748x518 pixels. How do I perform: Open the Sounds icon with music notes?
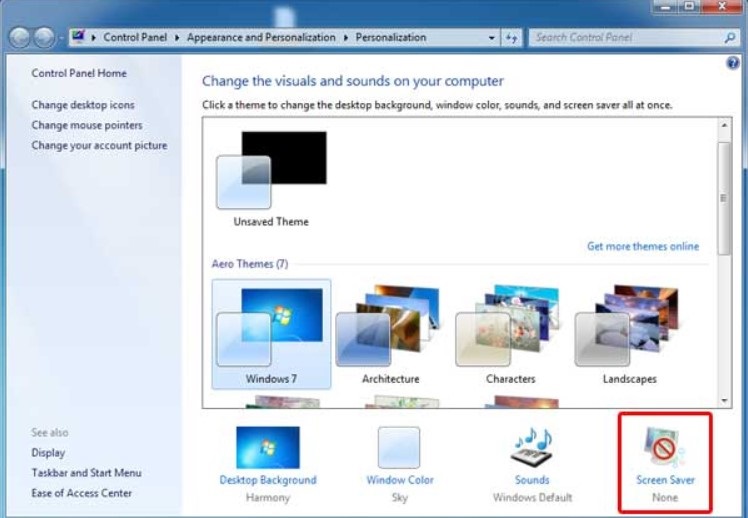click(x=532, y=448)
